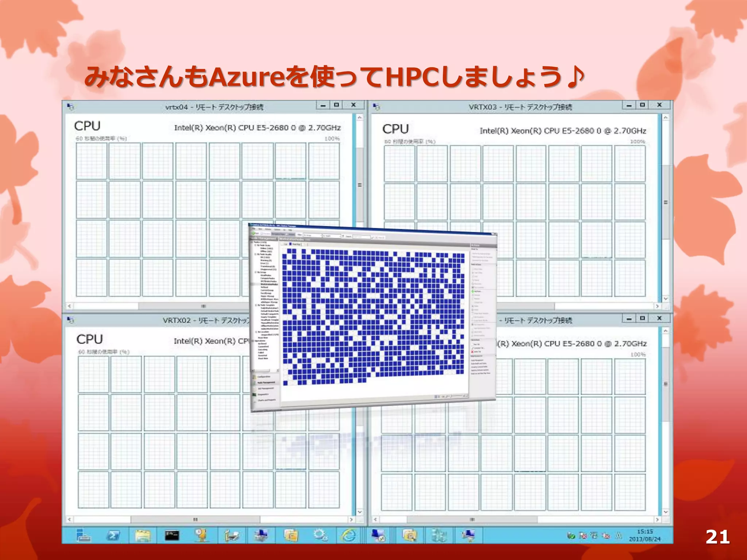Collapse the By Location tree group
This screenshot has height=560, width=747.
256,332
